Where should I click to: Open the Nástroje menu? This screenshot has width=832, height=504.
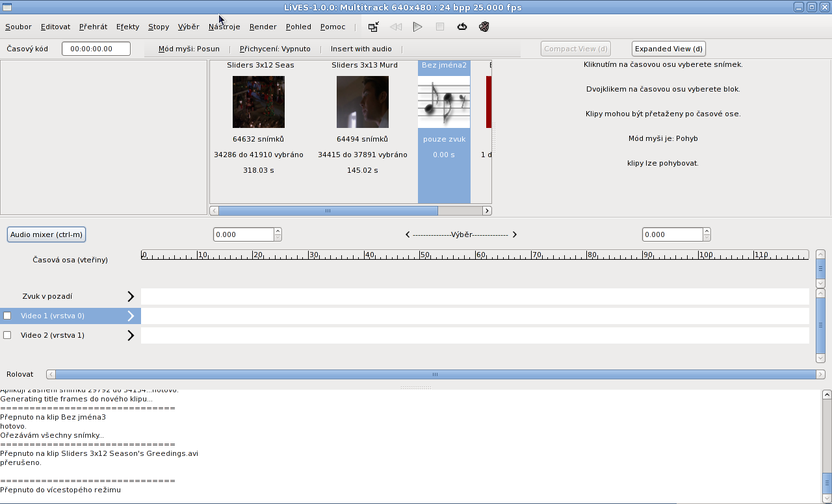[224, 27]
